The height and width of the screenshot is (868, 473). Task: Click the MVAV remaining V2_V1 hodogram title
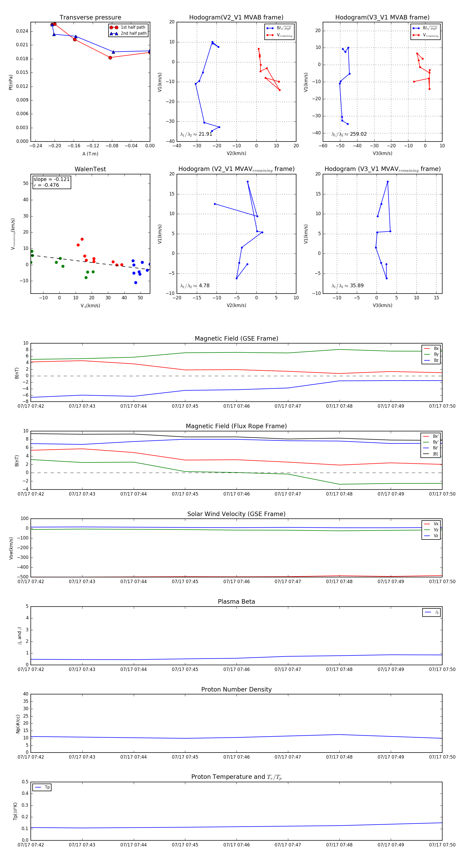tap(236, 169)
